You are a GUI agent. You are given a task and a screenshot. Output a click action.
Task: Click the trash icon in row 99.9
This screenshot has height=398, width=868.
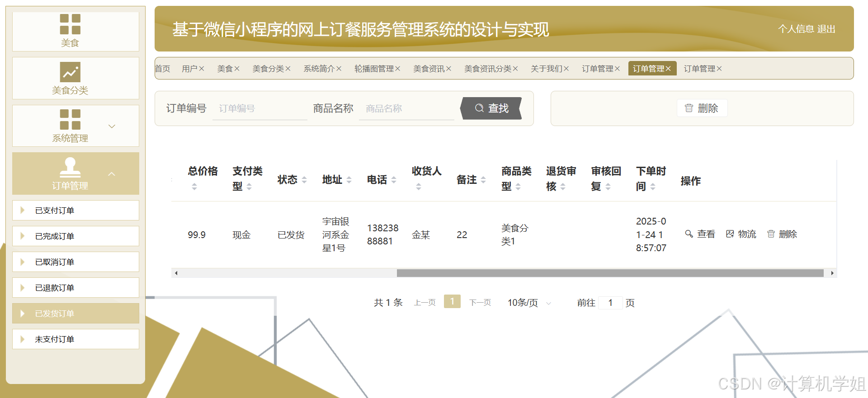(x=771, y=234)
